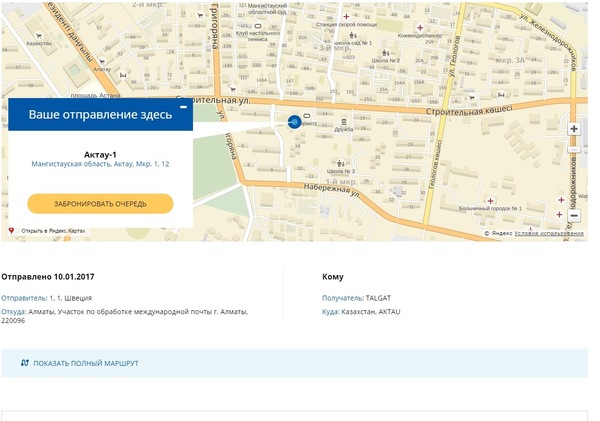Viewport: 600px width, 421px height.
Task: Click the 'Актау-1' post office title
Action: 100,153
